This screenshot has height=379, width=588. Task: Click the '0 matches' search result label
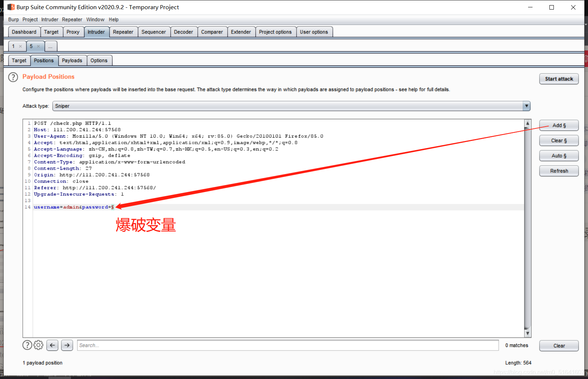click(x=516, y=346)
